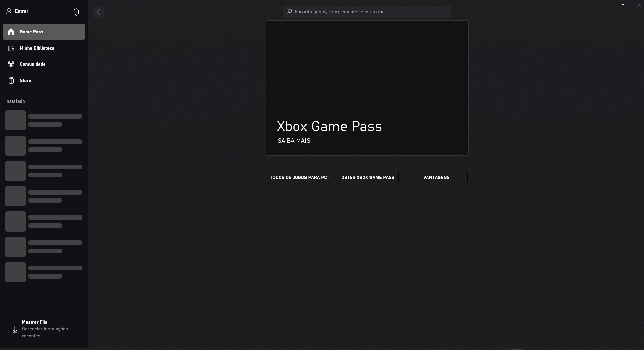Click the Store shopping bag icon
The height and width of the screenshot is (350, 644).
[11, 80]
